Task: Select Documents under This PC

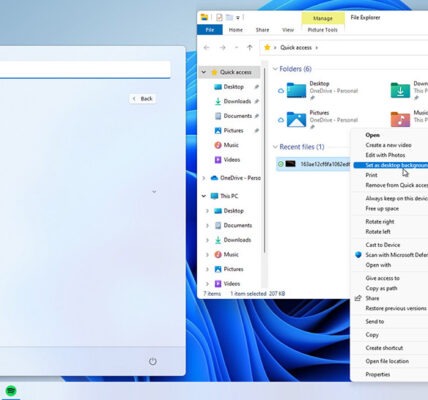Action: pyautogui.click(x=238, y=225)
